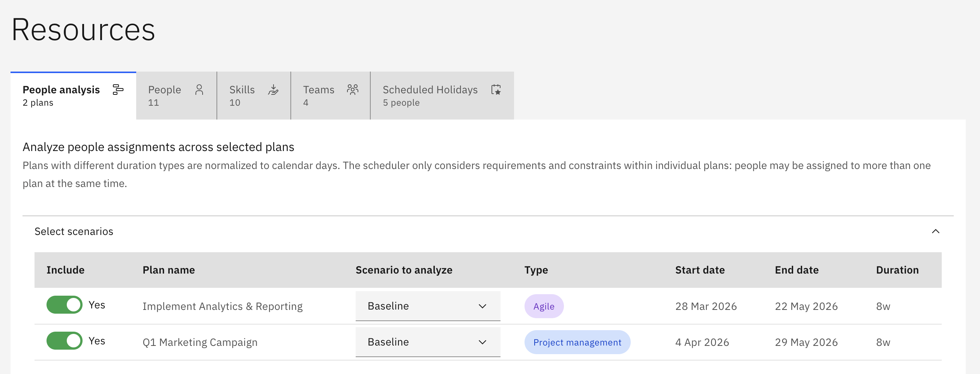980x374 pixels.
Task: Click the 29 May 2026 end date
Action: 807,343
